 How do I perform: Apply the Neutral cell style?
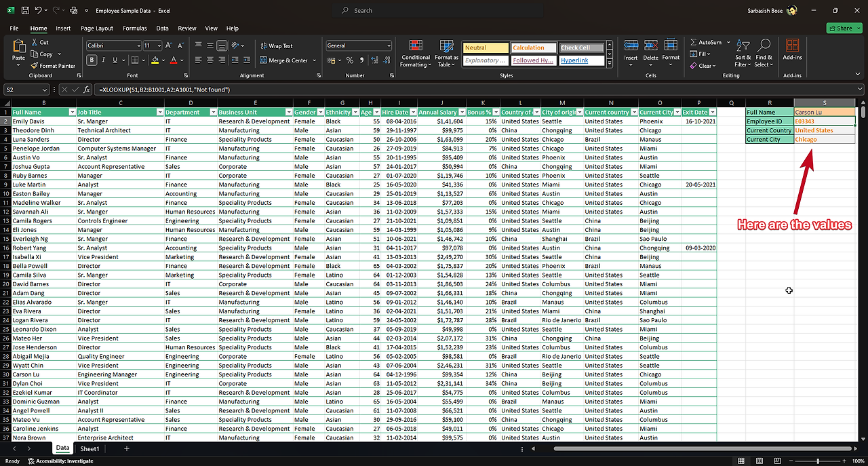click(486, 47)
